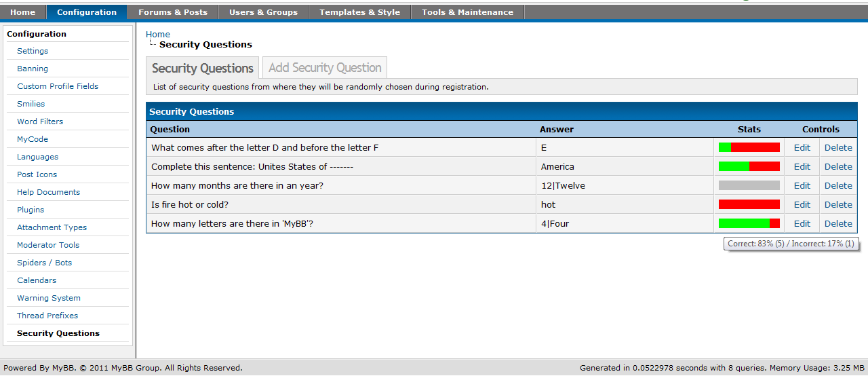Click the all-red stats bar for fire question

749,204
